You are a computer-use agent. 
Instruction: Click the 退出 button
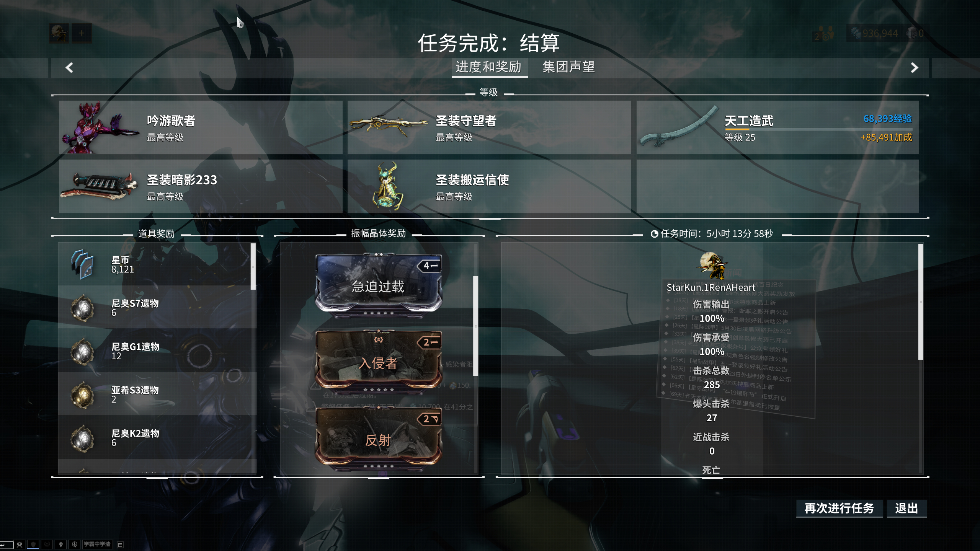906,509
